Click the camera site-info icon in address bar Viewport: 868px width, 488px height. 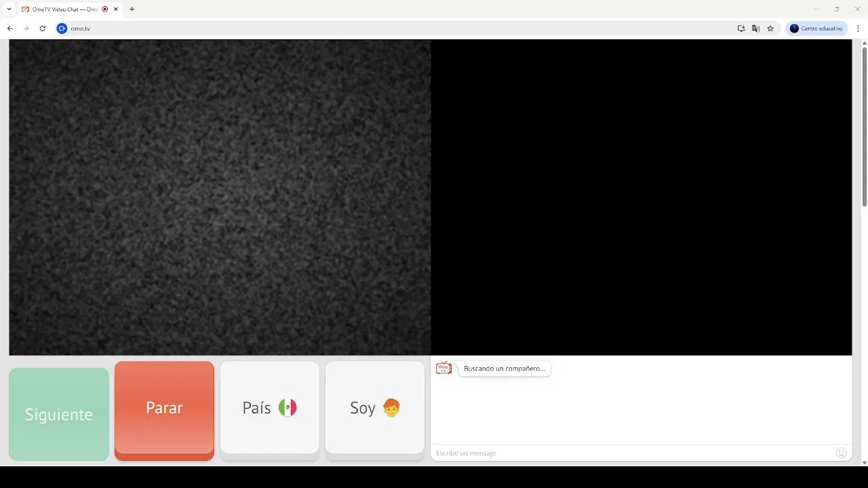[62, 28]
